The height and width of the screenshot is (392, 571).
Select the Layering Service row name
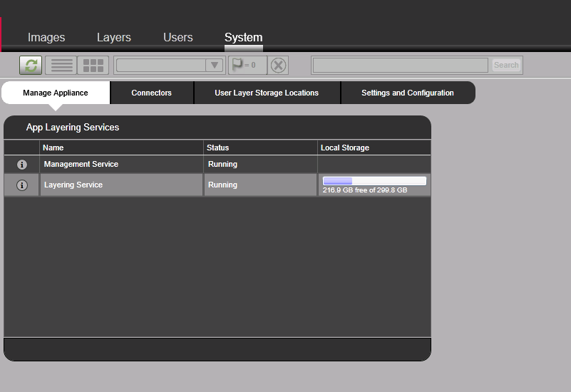click(73, 185)
